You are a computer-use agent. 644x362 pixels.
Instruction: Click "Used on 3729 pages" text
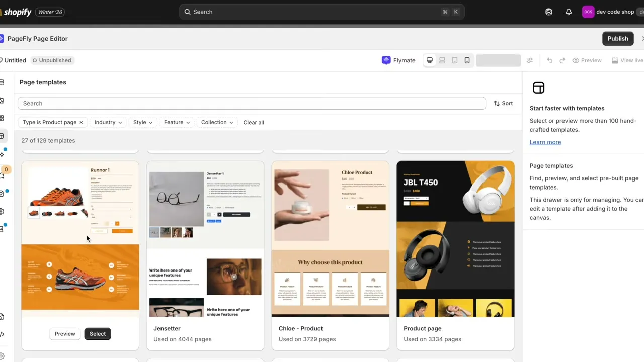pos(307,339)
